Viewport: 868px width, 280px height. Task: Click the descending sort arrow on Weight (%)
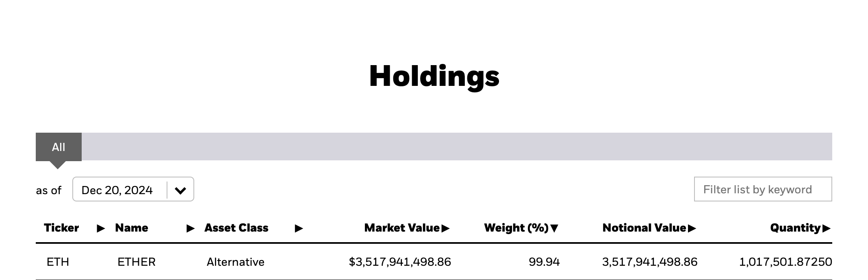553,228
